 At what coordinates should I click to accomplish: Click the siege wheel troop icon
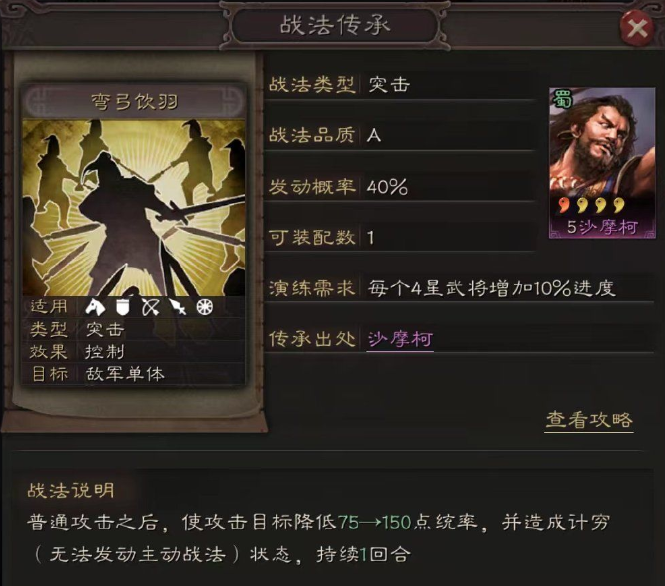coord(205,307)
